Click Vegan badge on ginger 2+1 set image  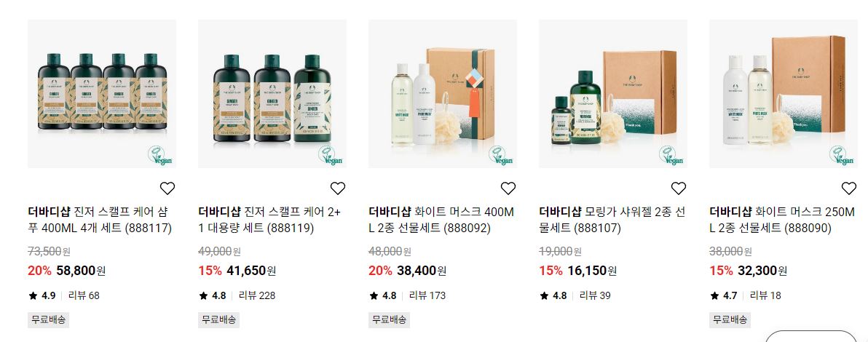pos(331,156)
